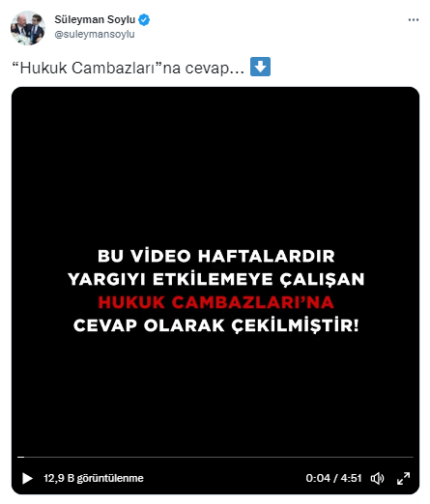Open the tweet's three-dot more options menu
This screenshot has width=430, height=504.
pyautogui.click(x=414, y=20)
